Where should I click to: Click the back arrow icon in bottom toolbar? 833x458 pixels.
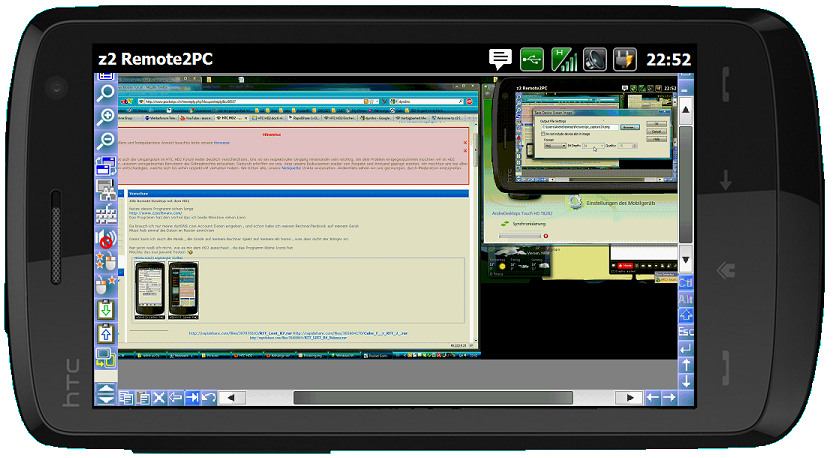[175, 397]
